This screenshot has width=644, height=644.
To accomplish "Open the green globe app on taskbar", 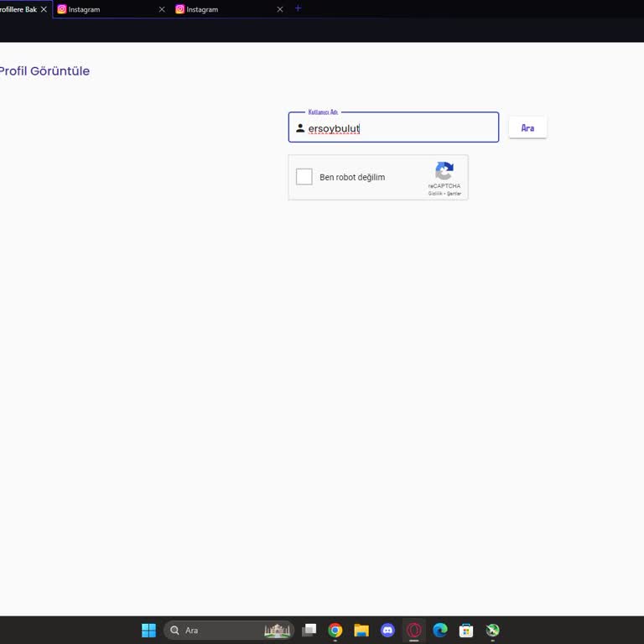I will (492, 630).
